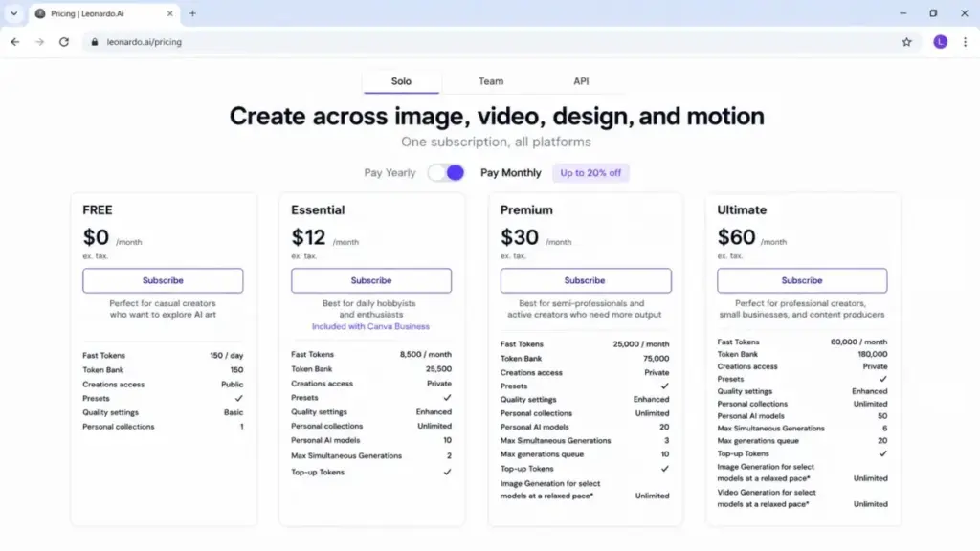Click the Premium plan Presets checkmark

[x=664, y=386]
